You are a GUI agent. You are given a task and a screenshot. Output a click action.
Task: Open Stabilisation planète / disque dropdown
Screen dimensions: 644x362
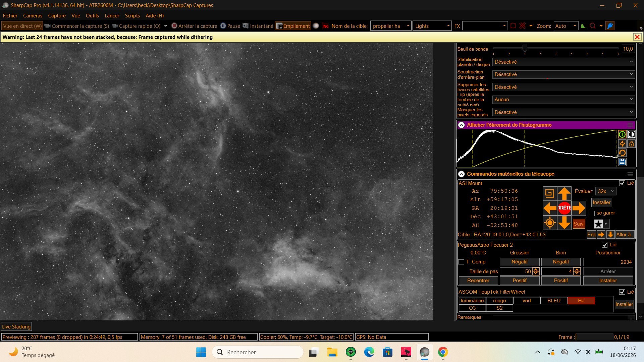(563, 62)
